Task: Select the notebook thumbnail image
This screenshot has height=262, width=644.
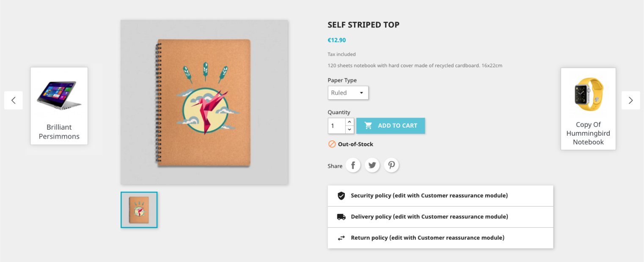Action: click(139, 210)
